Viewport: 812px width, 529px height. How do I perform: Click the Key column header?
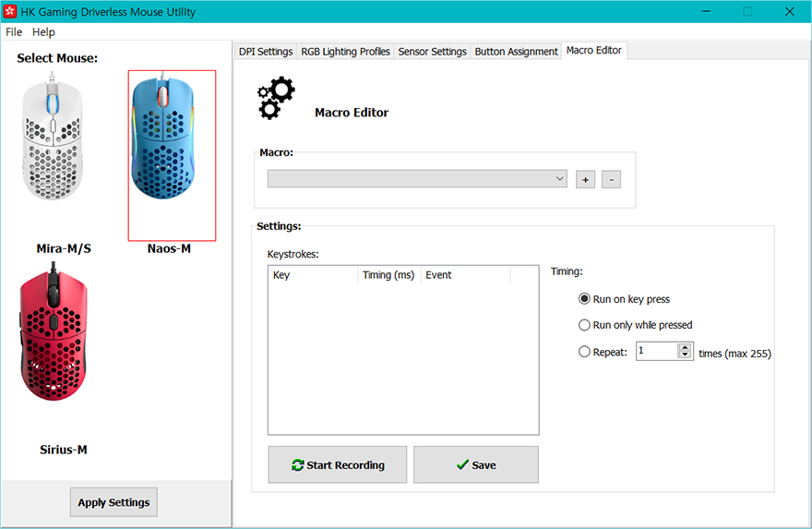click(313, 275)
